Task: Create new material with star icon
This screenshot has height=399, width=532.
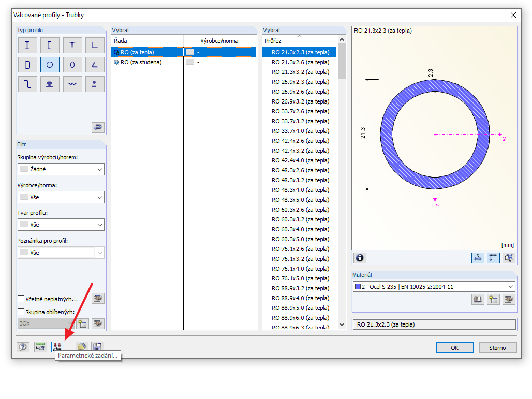Action: click(x=493, y=299)
